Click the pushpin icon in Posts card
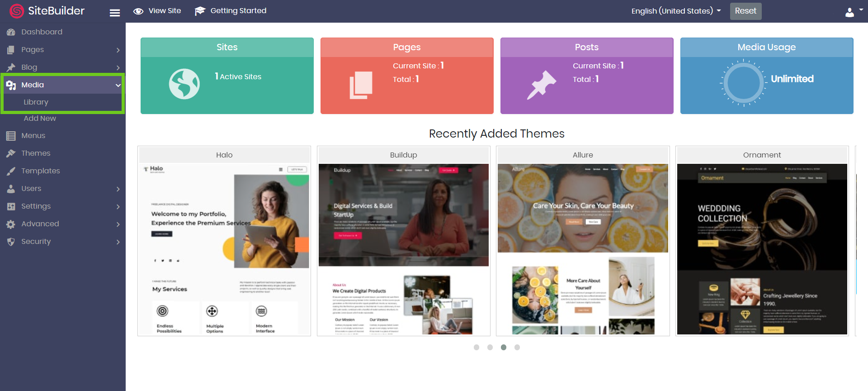Viewport: 868px width, 391px height. (x=541, y=85)
